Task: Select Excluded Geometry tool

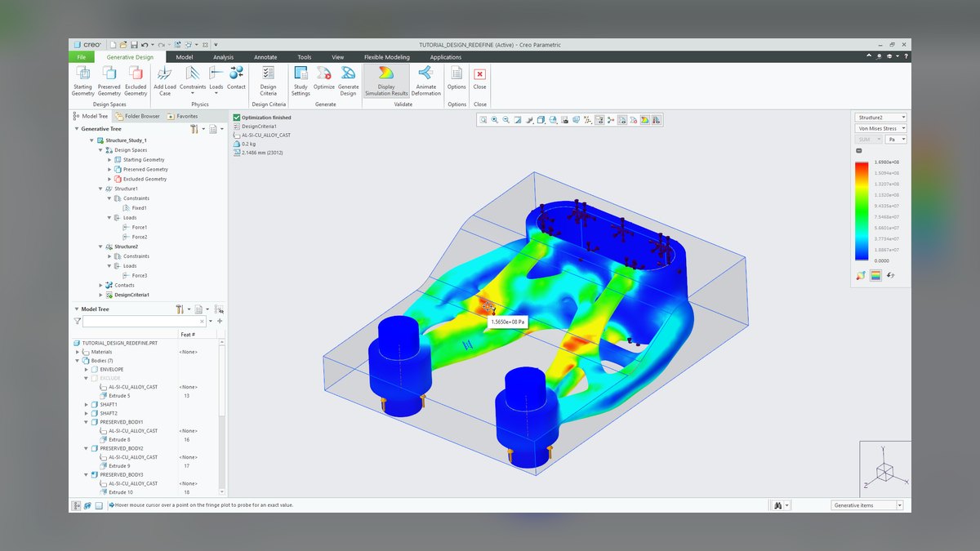Action: click(x=136, y=81)
